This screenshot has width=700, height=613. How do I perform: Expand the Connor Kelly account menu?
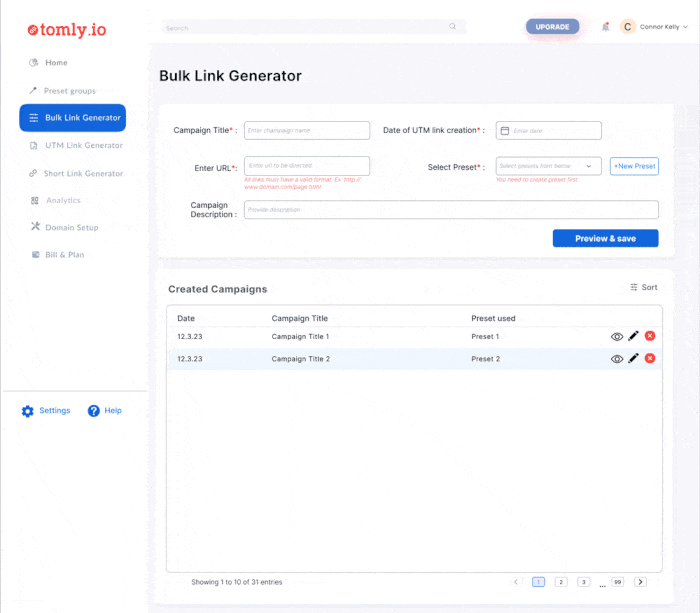click(x=685, y=27)
